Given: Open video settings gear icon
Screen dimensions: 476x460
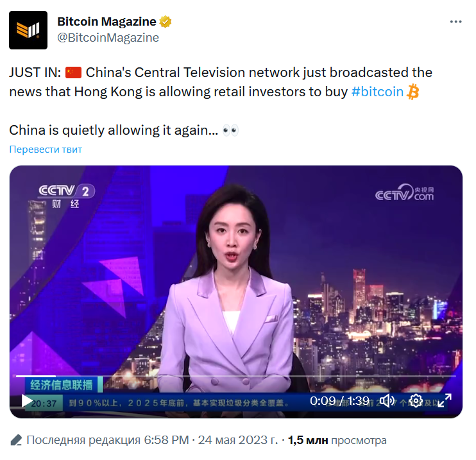Looking at the screenshot, I should pyautogui.click(x=416, y=401).
